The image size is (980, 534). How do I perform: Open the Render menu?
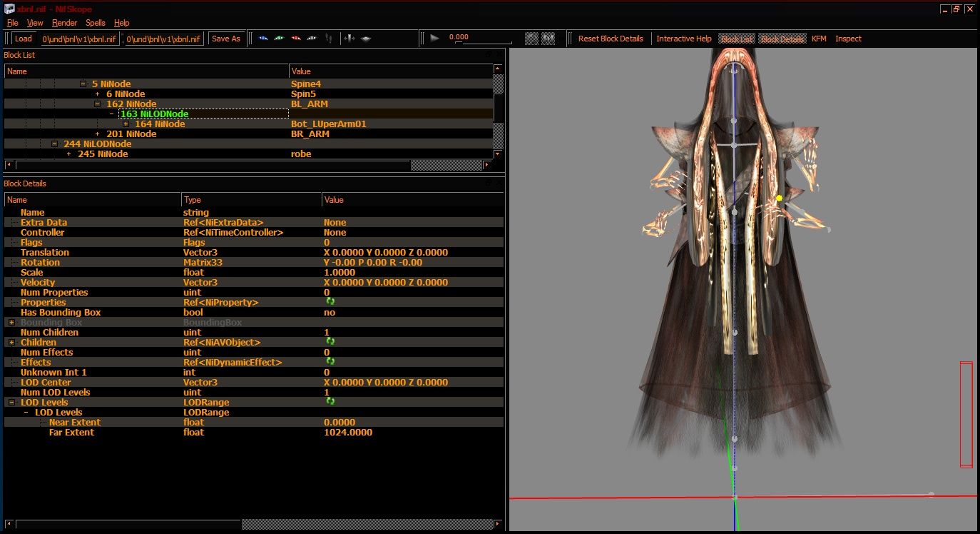[x=64, y=23]
